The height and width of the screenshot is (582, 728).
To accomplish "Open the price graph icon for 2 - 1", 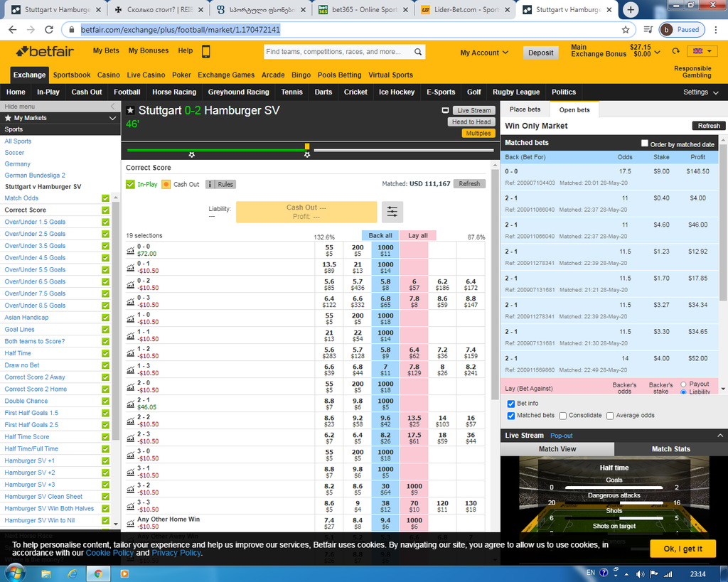I will pos(131,404).
